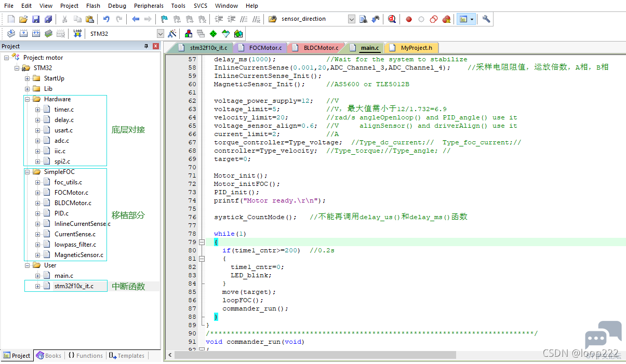Start the debug session with the magnifier d icon
Screen dimensions: 626x364
392,19
